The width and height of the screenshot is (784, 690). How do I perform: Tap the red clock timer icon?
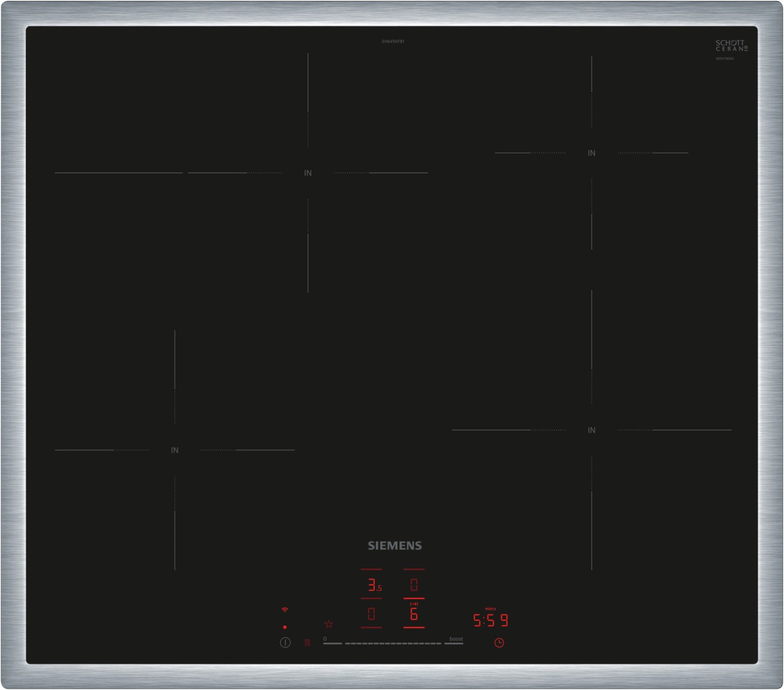(499, 642)
